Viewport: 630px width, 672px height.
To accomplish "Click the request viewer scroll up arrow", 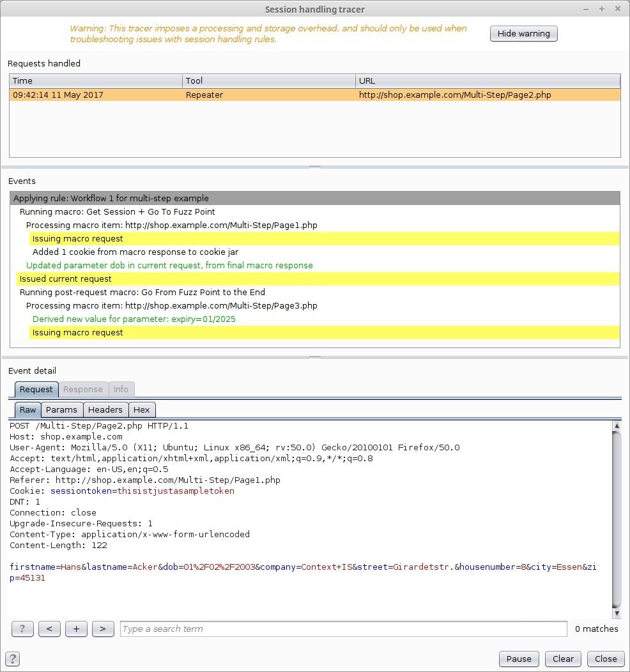I will (x=617, y=425).
